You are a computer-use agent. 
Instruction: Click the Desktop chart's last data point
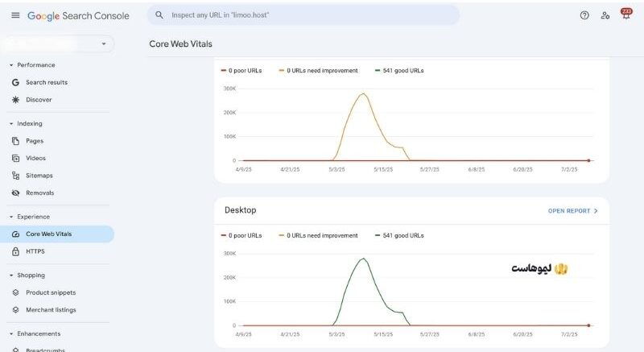point(588,325)
